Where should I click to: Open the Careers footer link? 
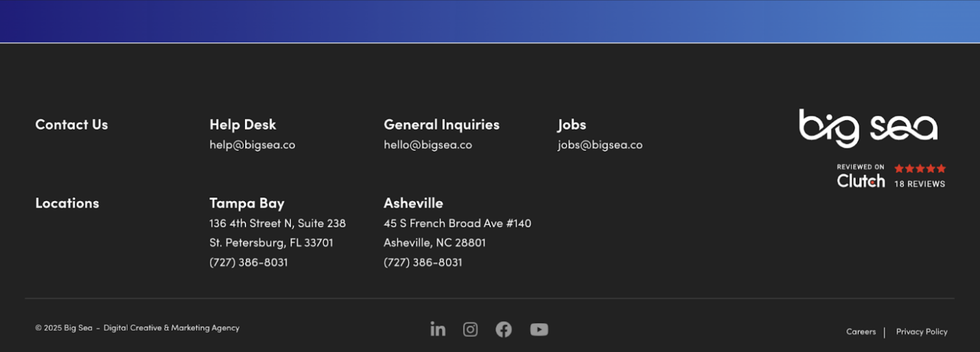(861, 332)
